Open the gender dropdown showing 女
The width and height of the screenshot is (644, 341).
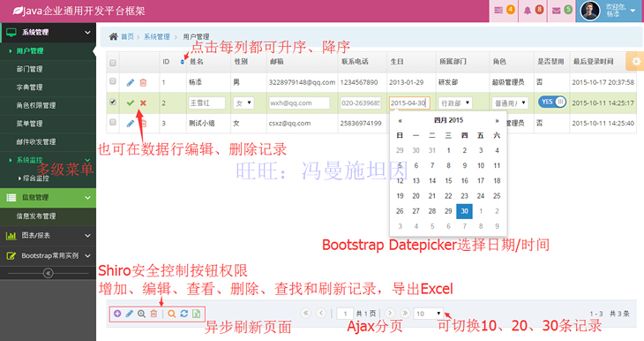point(243,102)
